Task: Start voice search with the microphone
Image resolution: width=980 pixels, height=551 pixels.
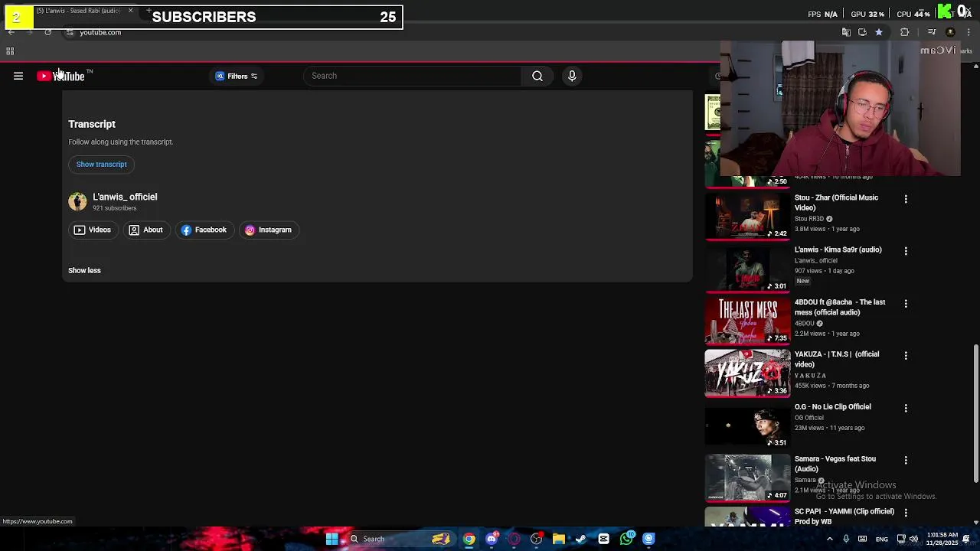Action: pos(572,76)
